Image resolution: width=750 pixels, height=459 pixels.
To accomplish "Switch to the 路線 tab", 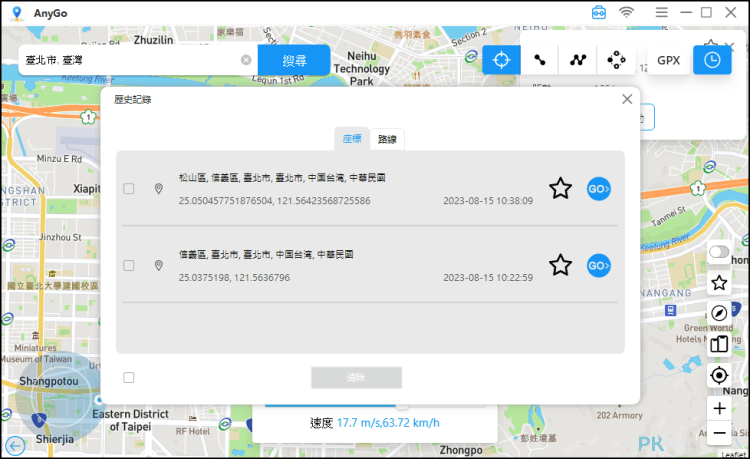I will (x=387, y=139).
